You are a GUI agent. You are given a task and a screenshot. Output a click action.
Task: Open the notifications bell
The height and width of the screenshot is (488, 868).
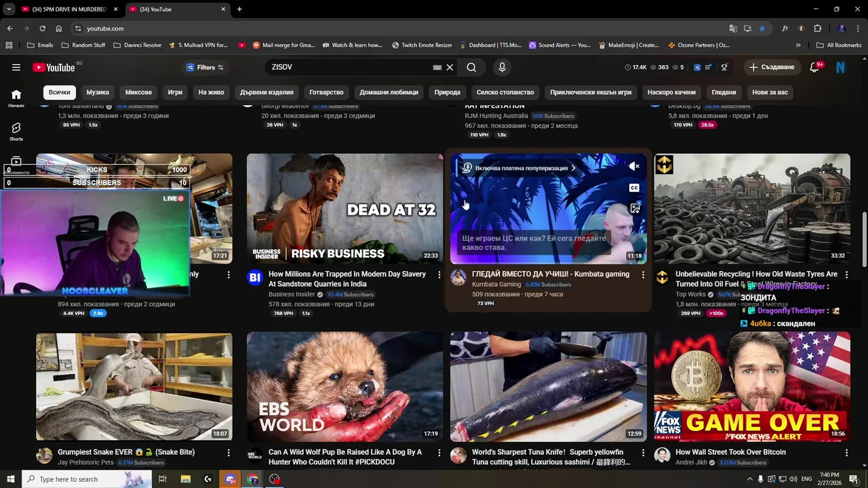coord(815,67)
